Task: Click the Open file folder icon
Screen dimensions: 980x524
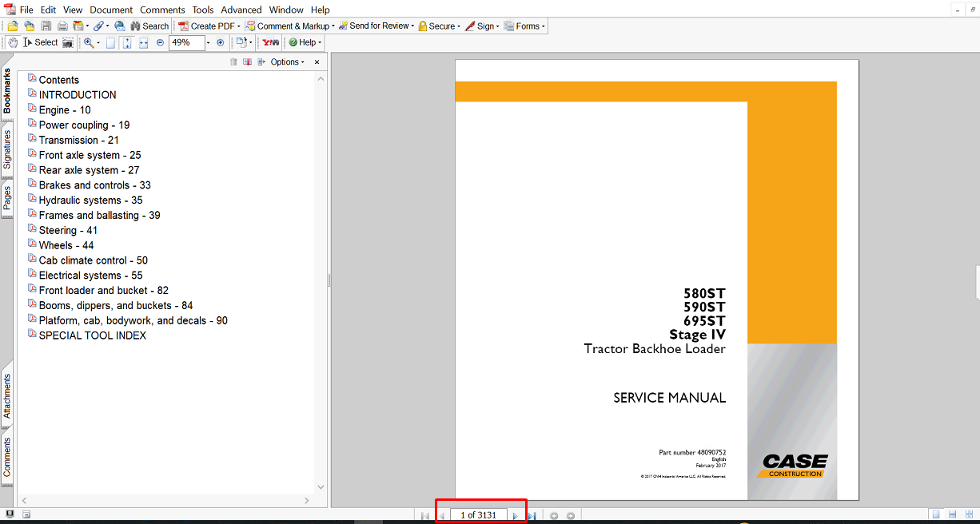Action: coord(13,26)
